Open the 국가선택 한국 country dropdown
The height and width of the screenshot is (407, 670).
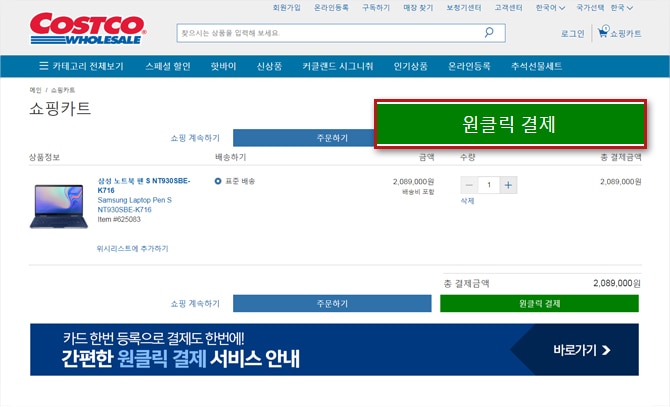point(604,8)
